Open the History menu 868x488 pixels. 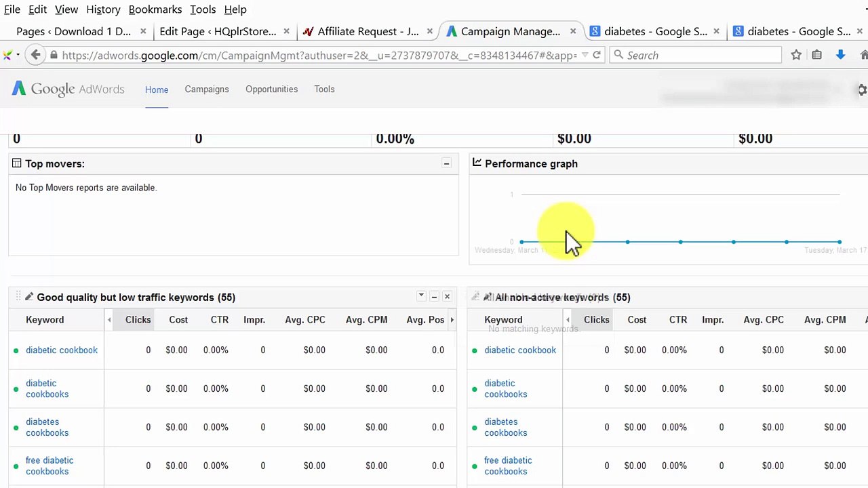pyautogui.click(x=103, y=9)
